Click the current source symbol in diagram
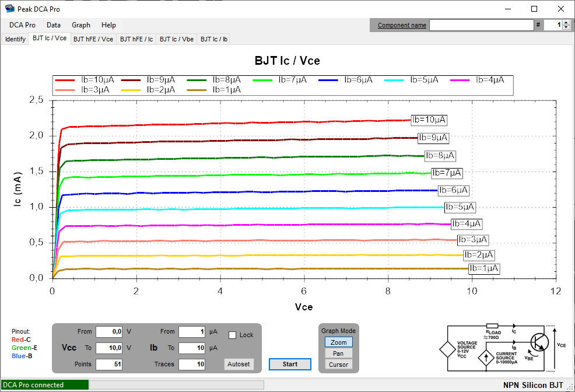Screen dimensions: 575x392 point(486,358)
